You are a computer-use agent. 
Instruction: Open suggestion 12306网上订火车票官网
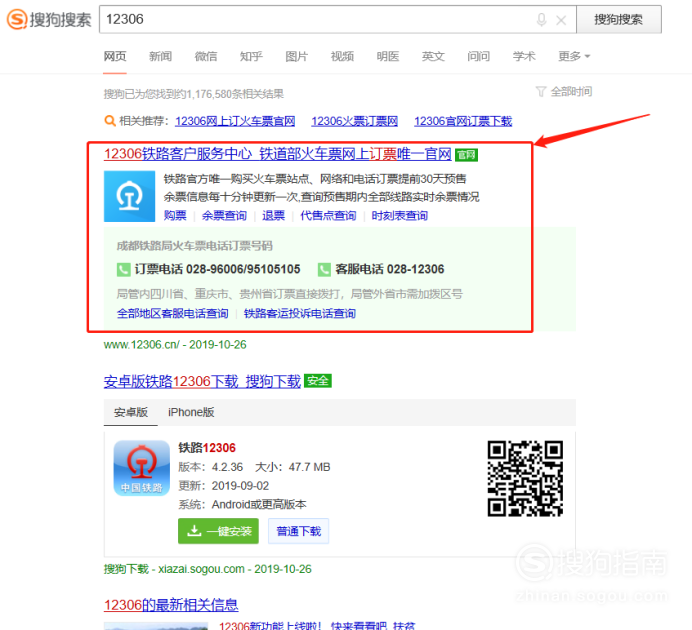pos(235,121)
